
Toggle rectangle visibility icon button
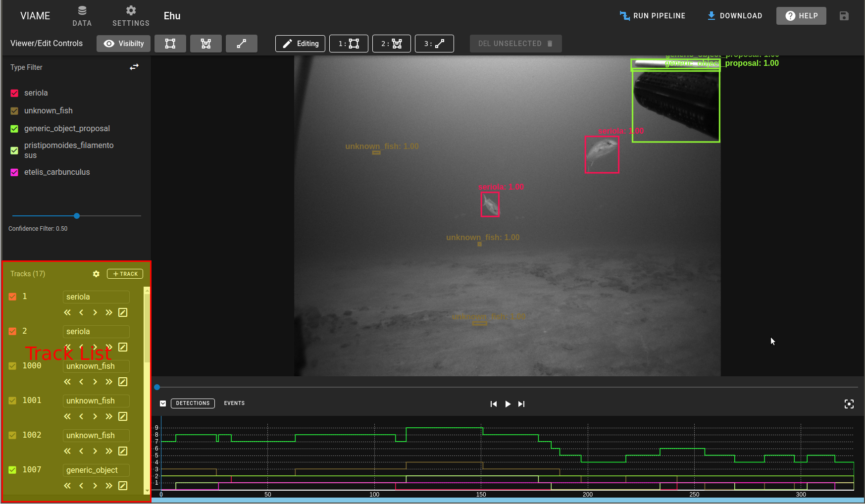click(x=170, y=44)
